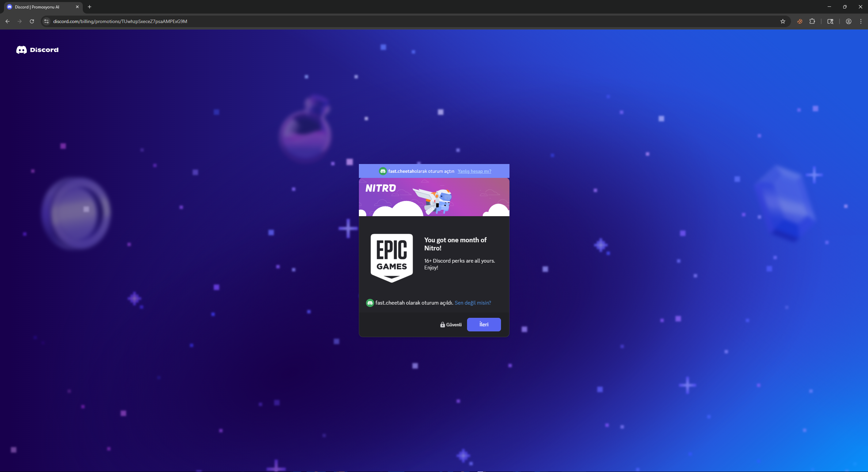868x472 pixels.
Task: Click the Güvenli lock icon
Action: (x=442, y=325)
